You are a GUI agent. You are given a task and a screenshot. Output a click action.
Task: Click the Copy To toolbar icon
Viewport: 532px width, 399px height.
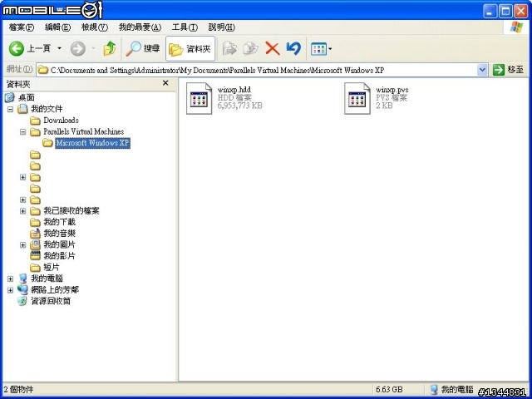point(251,48)
